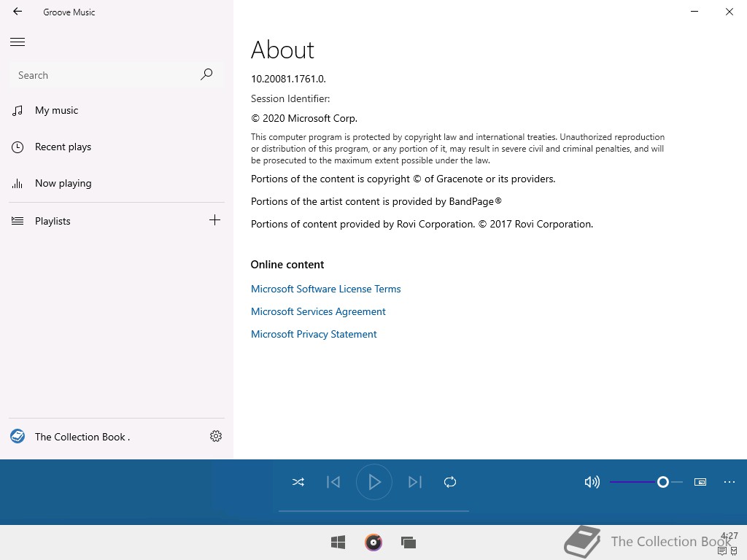747x560 pixels.
Task: Click the track seek progress bar
Action: pos(374,511)
